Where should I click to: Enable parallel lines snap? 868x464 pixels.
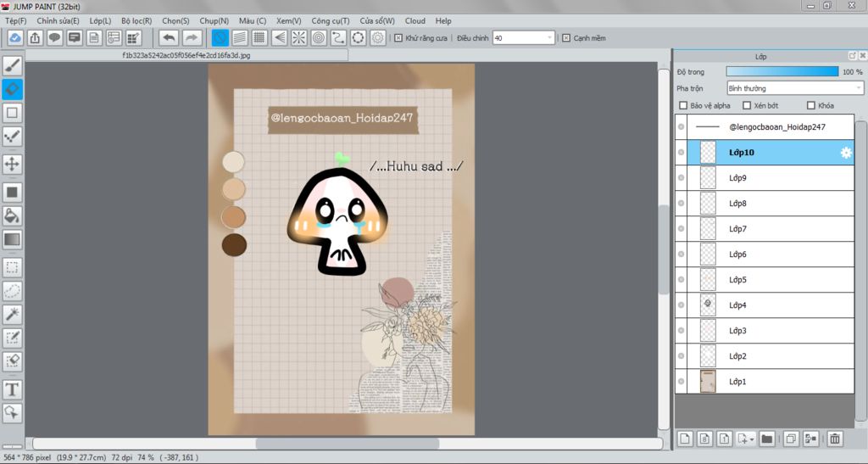(x=240, y=37)
